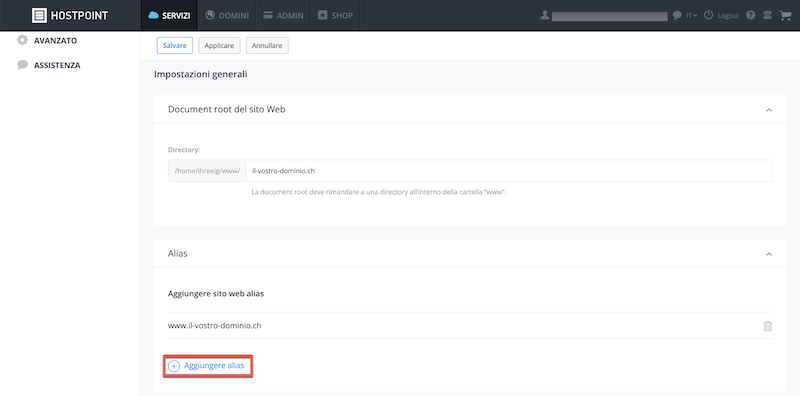Click the server stack icon in header
This screenshot has height=396, width=800.
coord(767,15)
